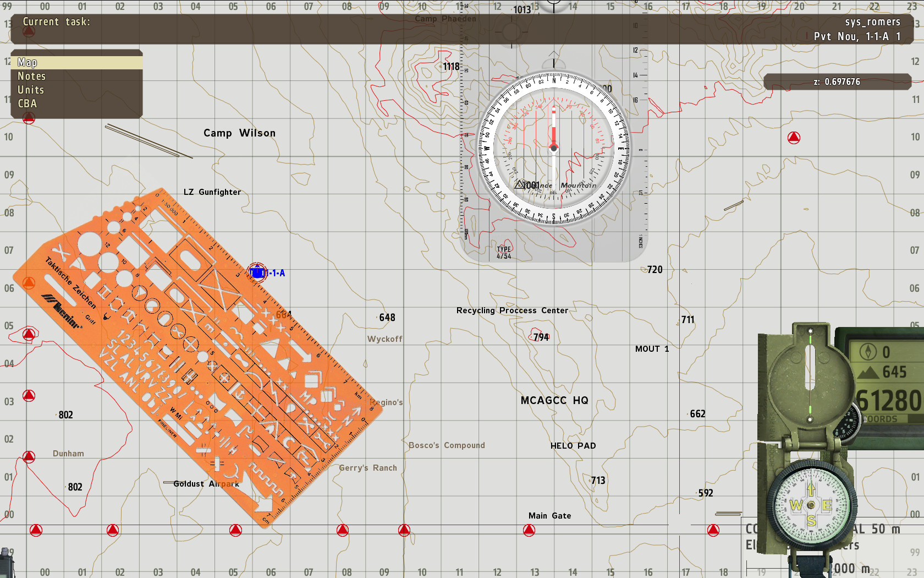Viewport: 924px width, 578px height.
Task: Click the 711 elevation point
Action: coord(687,320)
